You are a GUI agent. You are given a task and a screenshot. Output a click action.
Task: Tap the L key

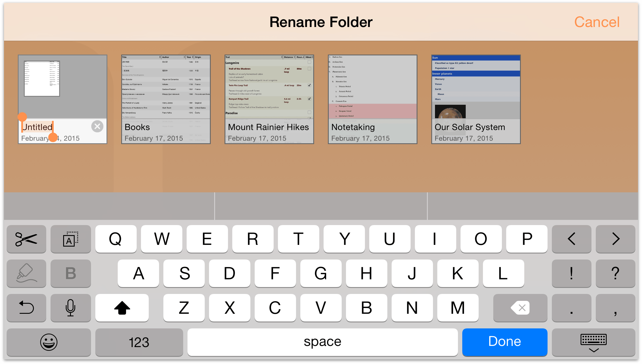pyautogui.click(x=504, y=273)
